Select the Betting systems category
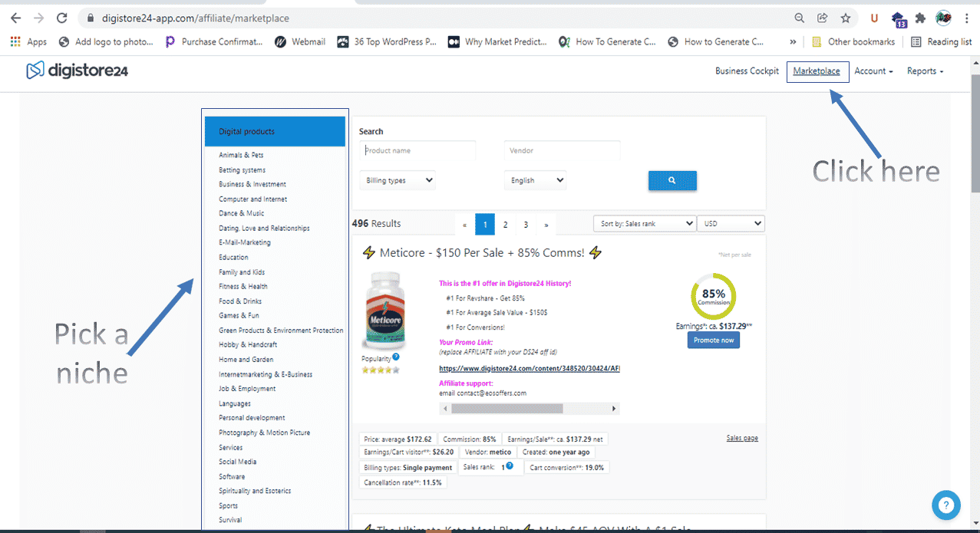The image size is (980, 533). [x=243, y=169]
